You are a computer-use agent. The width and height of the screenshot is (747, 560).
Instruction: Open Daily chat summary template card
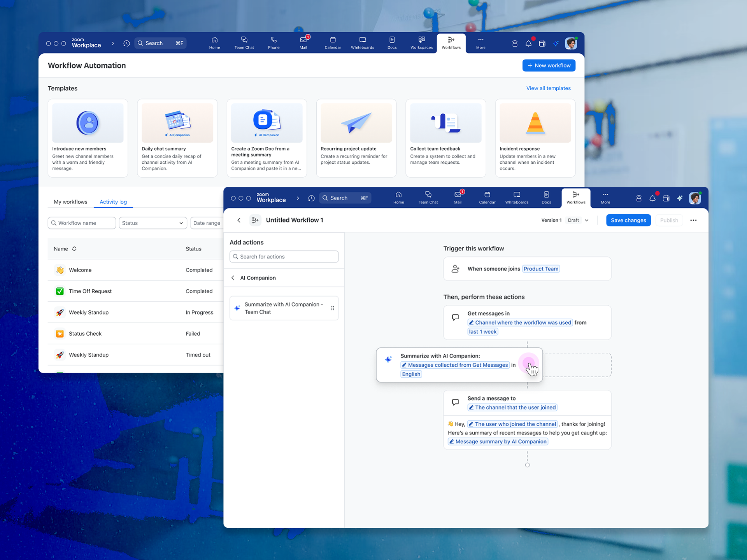click(x=177, y=138)
